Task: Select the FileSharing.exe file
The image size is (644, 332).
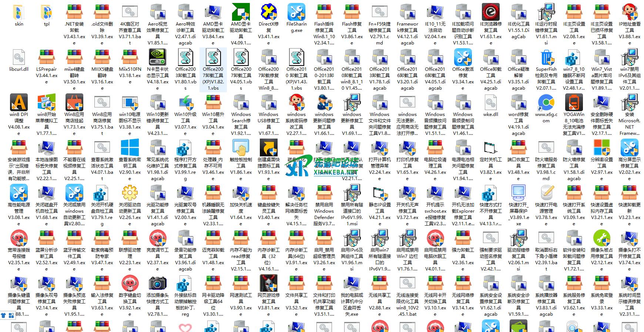Action: click(x=296, y=13)
